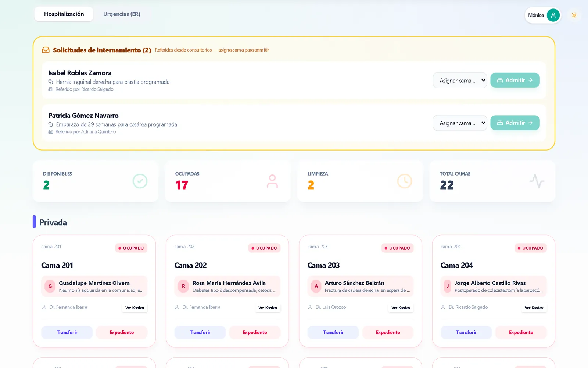
Task: View Kardex for Cama 201
Action: 135,308
